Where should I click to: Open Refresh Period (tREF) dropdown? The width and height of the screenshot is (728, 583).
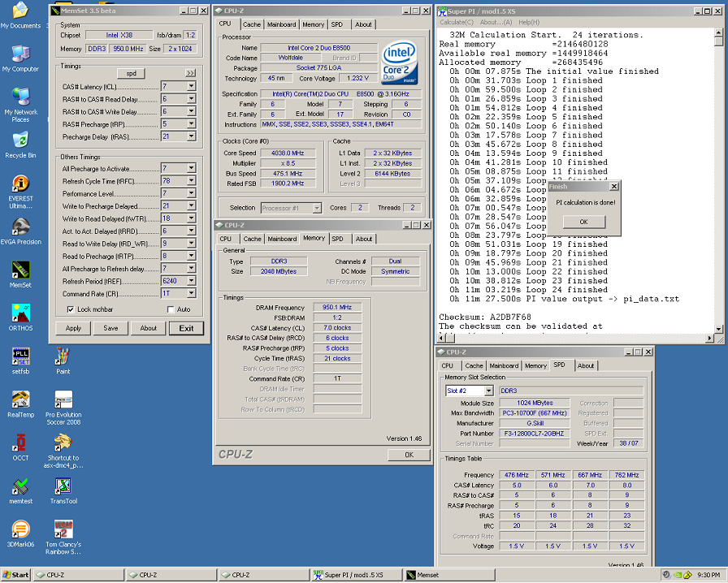191,281
